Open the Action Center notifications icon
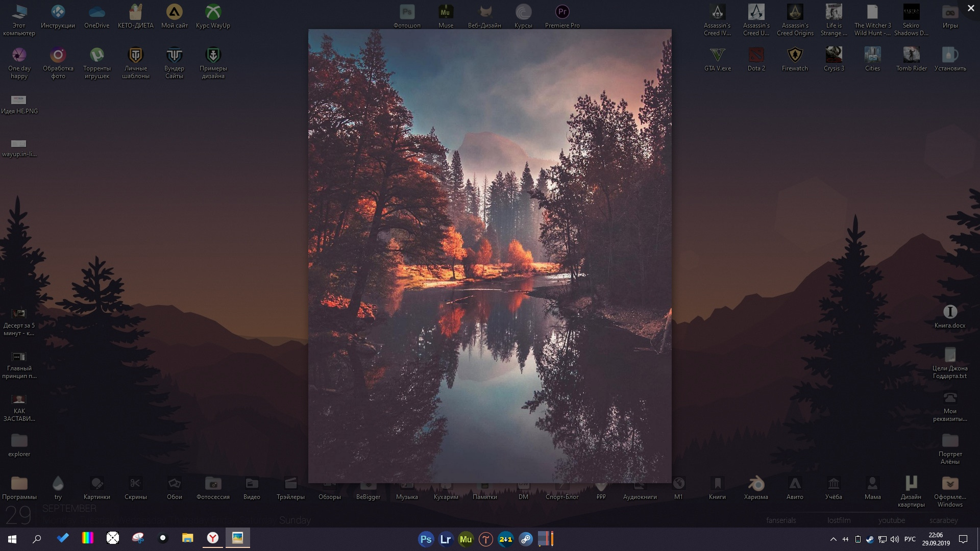The width and height of the screenshot is (980, 551). click(x=963, y=539)
